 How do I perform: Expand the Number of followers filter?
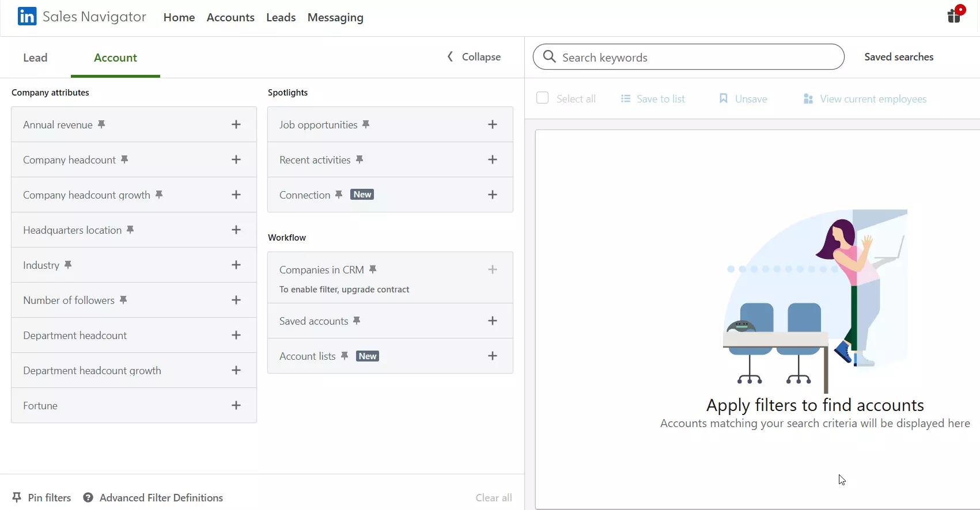click(x=236, y=300)
